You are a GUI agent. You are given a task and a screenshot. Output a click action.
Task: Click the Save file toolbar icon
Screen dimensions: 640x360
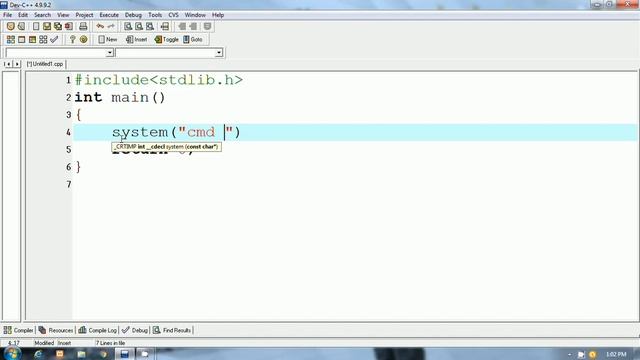[47, 26]
